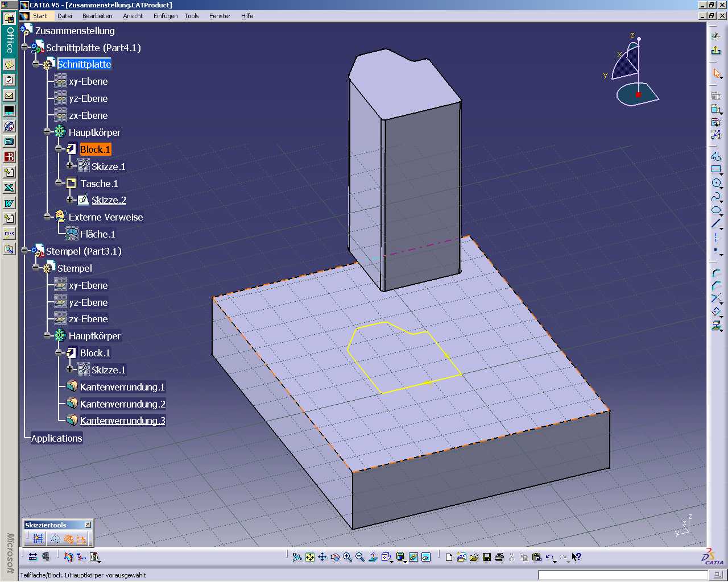Toggle Dimensional Constraints in Skizziertools

pyautogui.click(x=81, y=538)
